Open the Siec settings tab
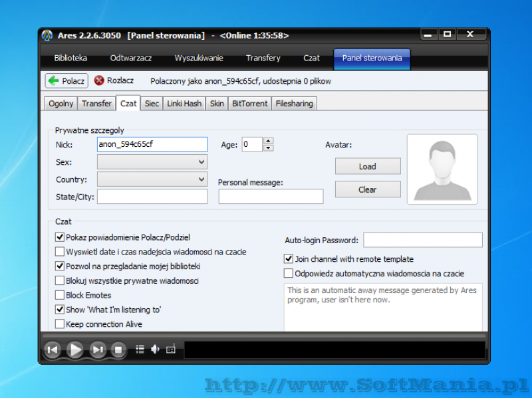 152,104
